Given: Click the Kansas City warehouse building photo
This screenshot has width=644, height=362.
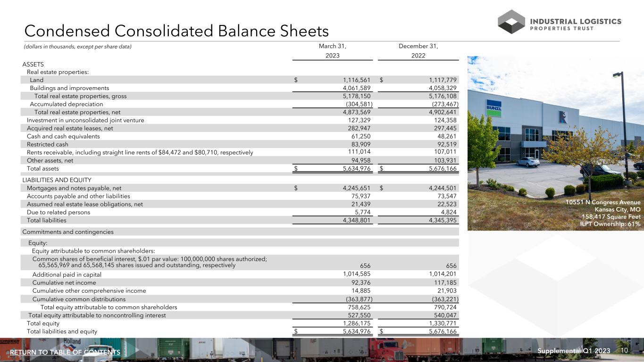Looking at the screenshot, I should tap(555, 127).
